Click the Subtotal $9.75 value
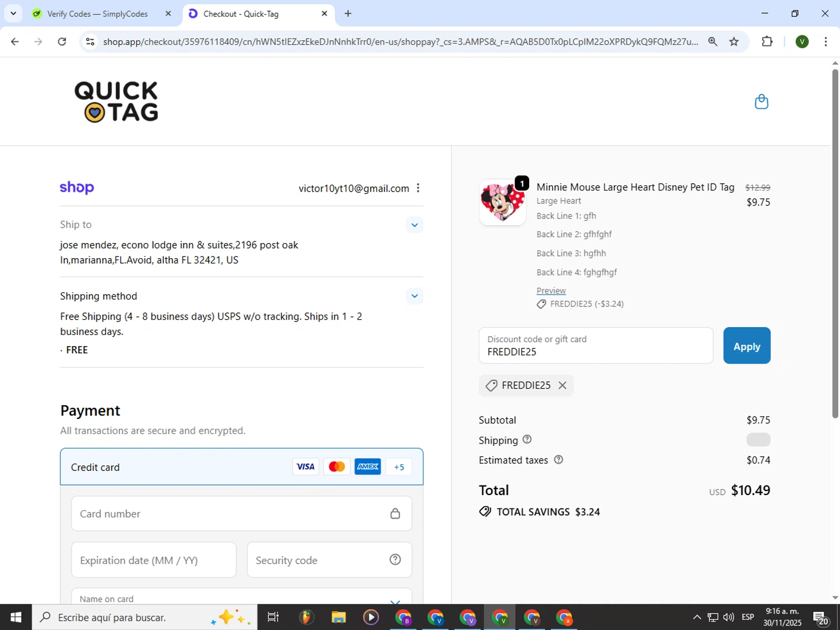 pyautogui.click(x=758, y=420)
